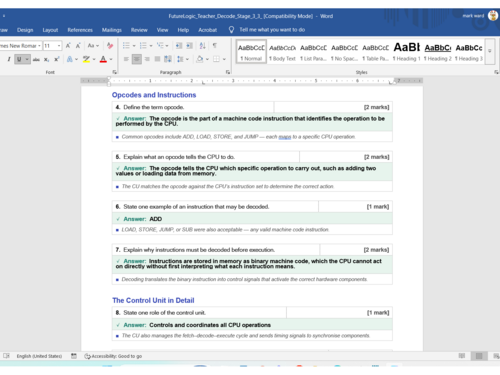This screenshot has height=375, width=500.
Task: Open the font size dropdown
Action: point(59,46)
